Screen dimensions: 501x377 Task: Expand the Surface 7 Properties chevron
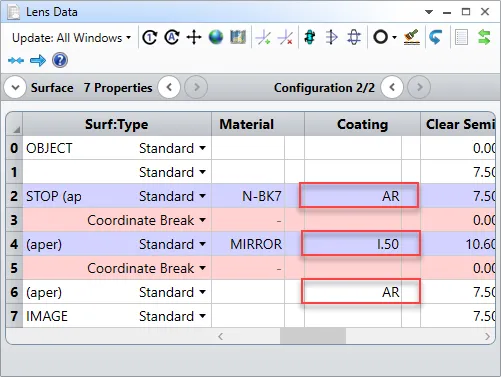[15, 88]
